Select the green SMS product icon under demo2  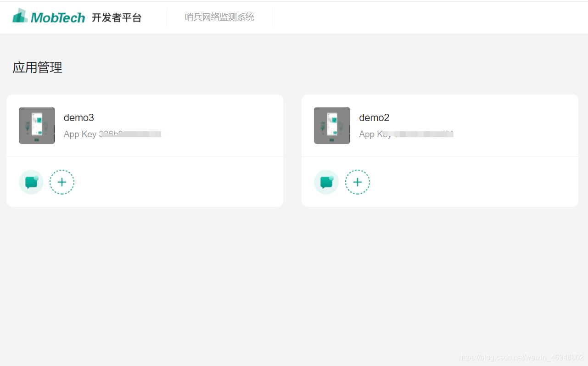pos(326,182)
